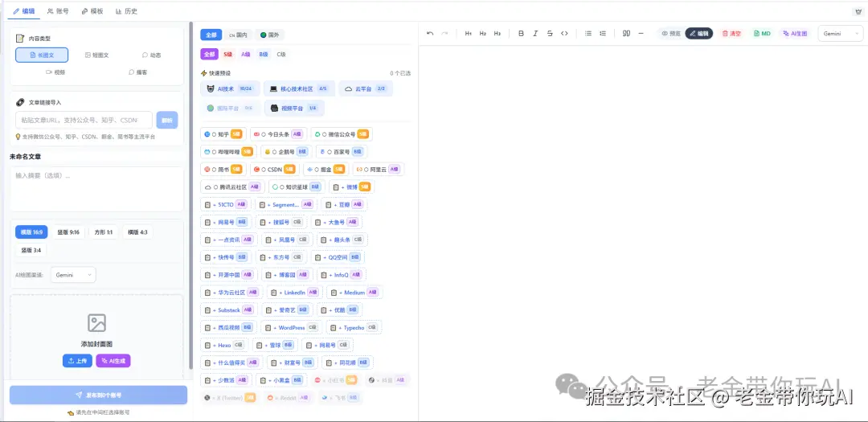Click the AI生图 button in toolbar
Screen dimensions: 868x422
coord(795,33)
